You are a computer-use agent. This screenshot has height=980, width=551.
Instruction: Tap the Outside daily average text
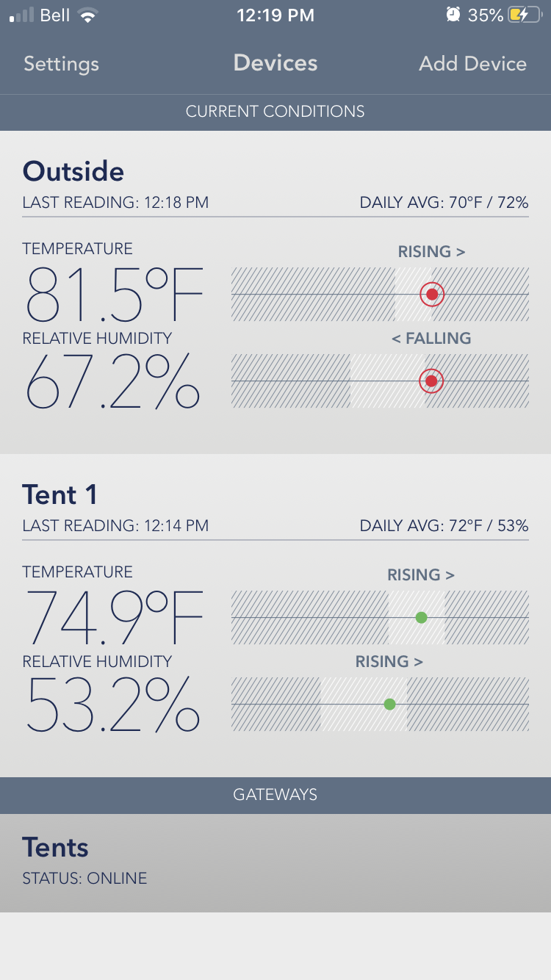444,203
